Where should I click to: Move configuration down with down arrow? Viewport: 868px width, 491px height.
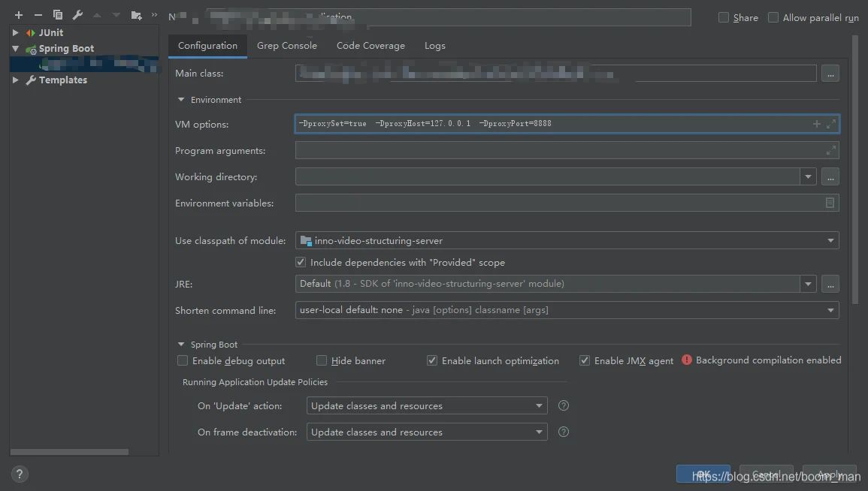pos(116,15)
